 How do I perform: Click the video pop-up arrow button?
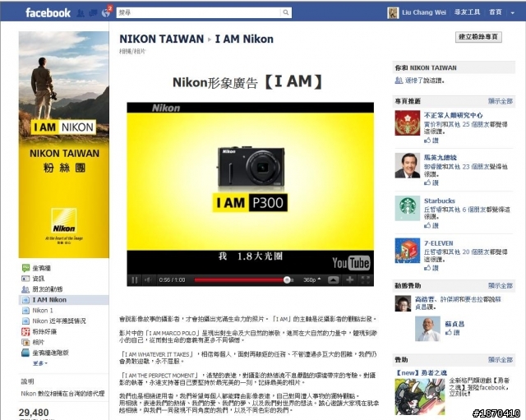click(333, 279)
